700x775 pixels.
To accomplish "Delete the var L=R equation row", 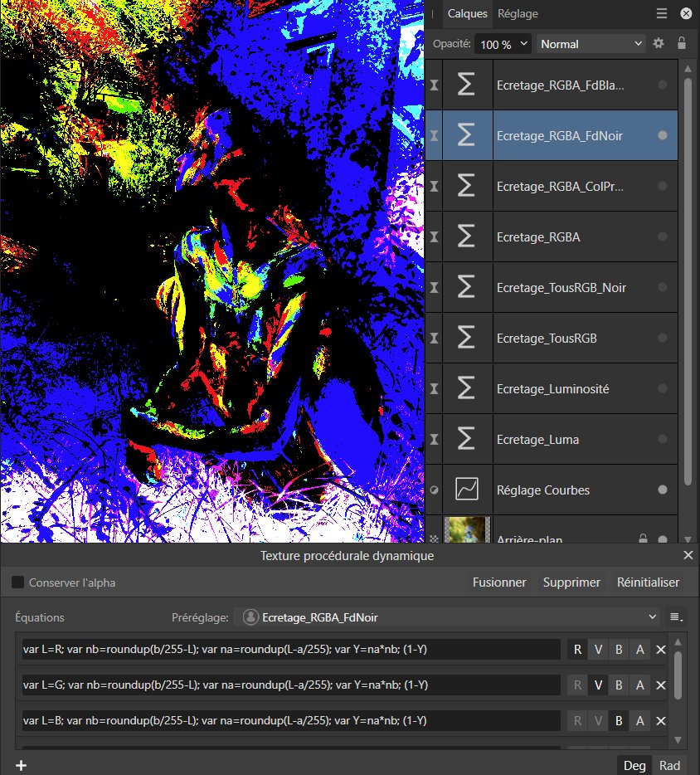I will (x=661, y=650).
